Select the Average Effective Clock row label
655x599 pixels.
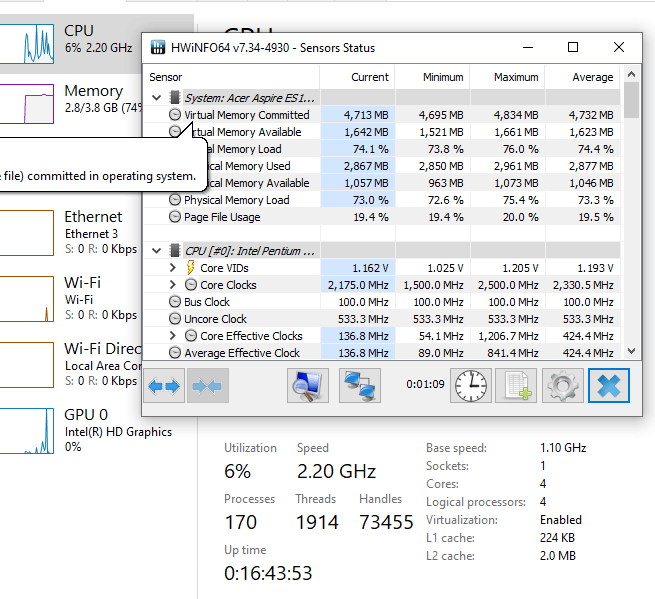click(242, 353)
